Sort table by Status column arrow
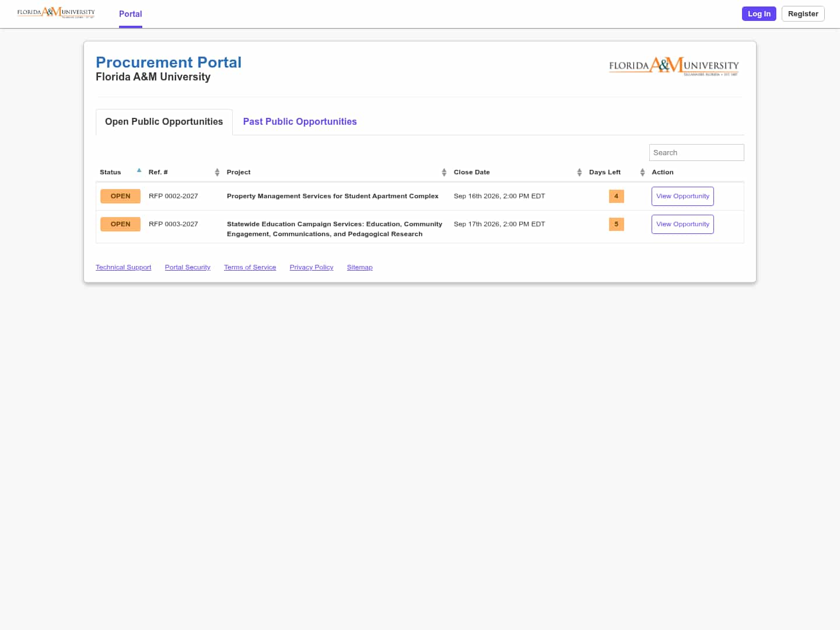Screen dimensions: 840x630 tap(139, 171)
